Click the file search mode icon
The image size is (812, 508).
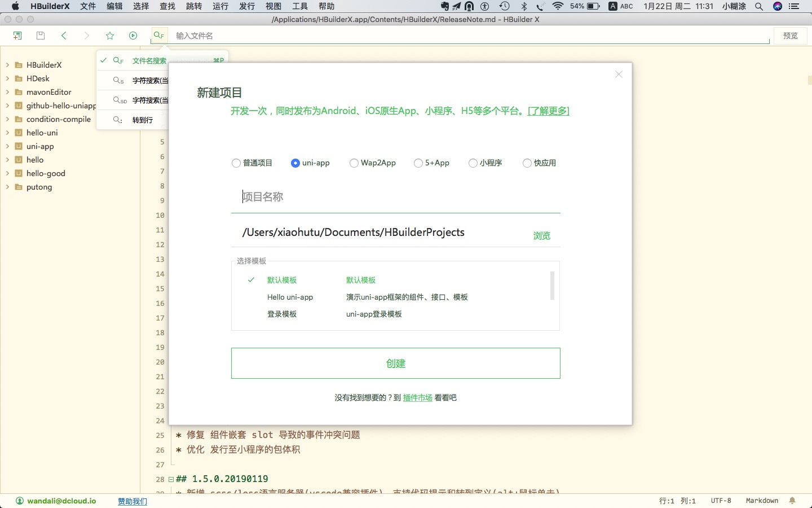[159, 36]
